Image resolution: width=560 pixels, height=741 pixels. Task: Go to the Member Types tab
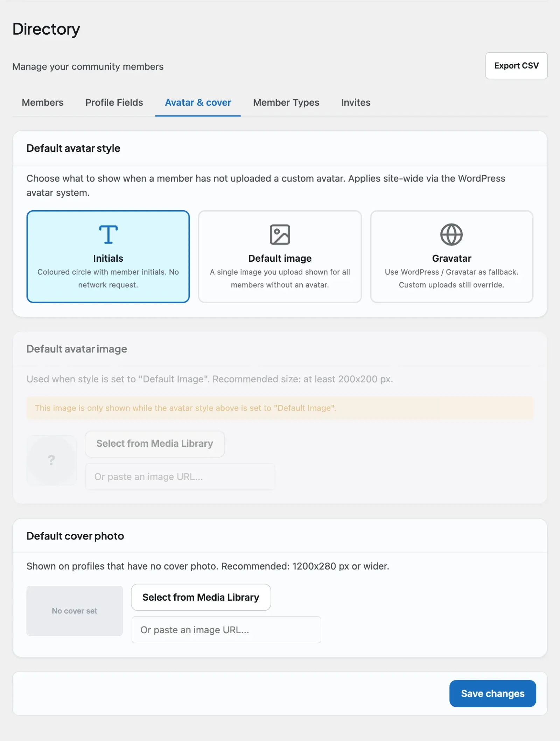(286, 103)
